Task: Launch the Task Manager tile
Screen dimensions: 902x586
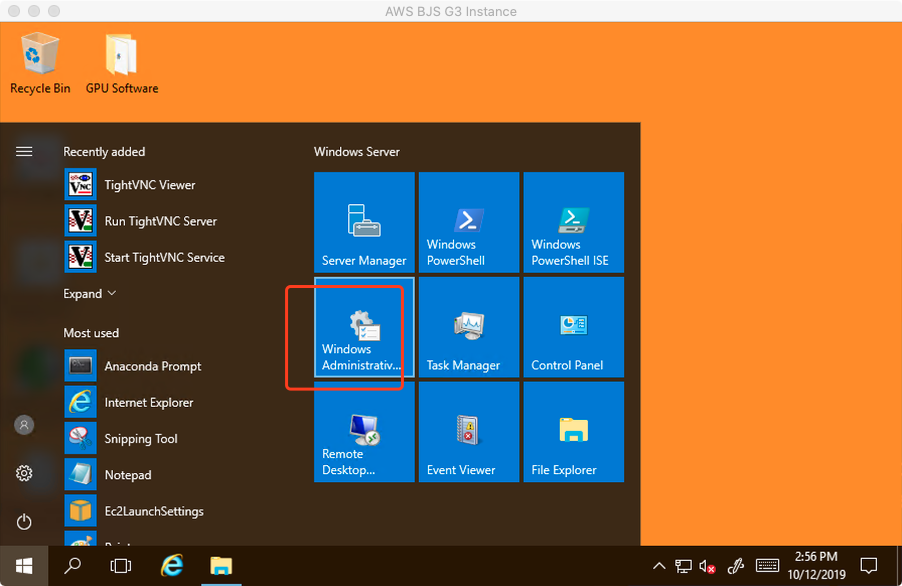Action: point(469,327)
